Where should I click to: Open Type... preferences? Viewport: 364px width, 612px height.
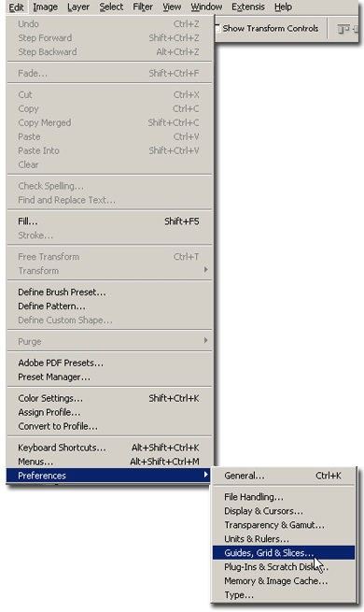tap(284, 595)
